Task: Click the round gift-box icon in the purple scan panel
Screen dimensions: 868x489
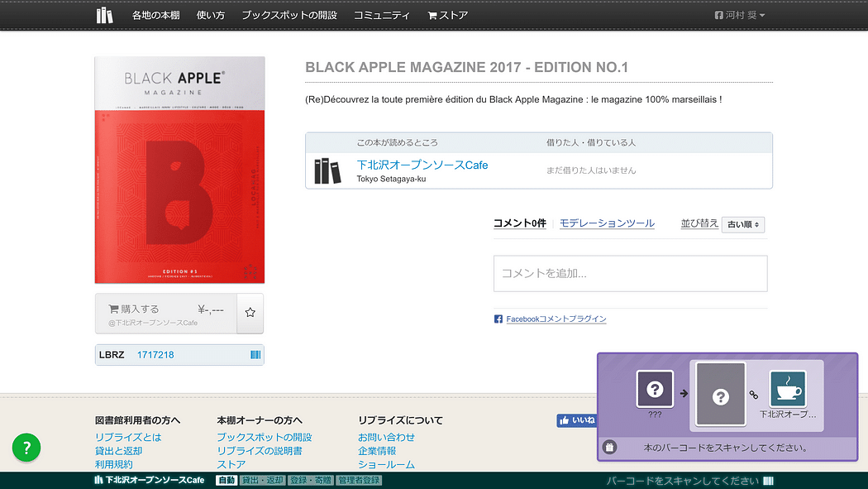Action: pos(609,447)
